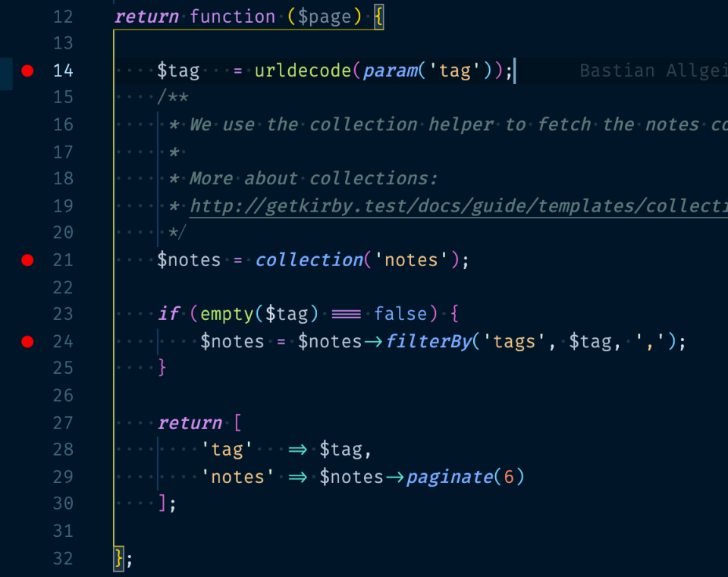Click the paginate method on line 29
Viewport: 728px width, 577px height.
(450, 477)
